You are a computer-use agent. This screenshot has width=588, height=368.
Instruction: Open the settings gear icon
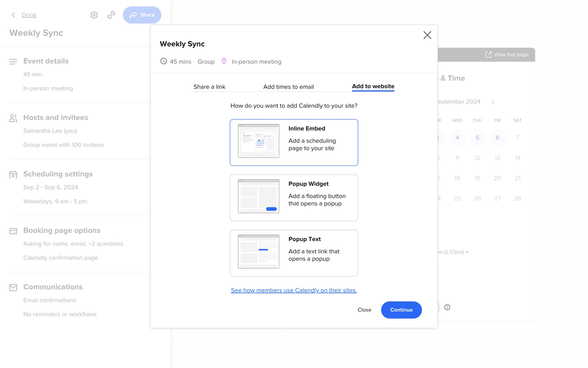coord(94,15)
